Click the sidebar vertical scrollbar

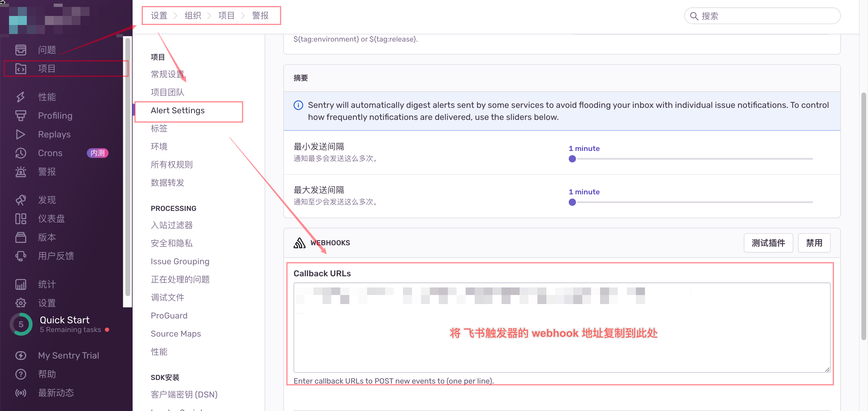[128, 168]
